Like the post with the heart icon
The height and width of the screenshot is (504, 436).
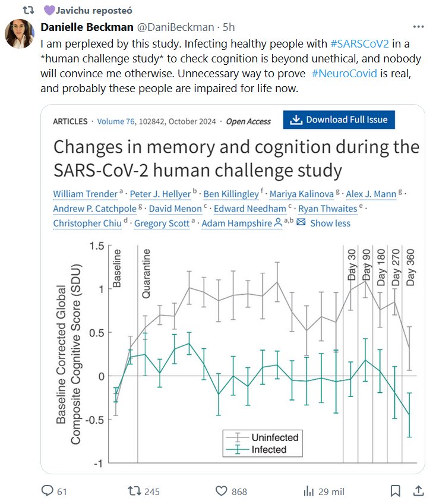tap(222, 492)
